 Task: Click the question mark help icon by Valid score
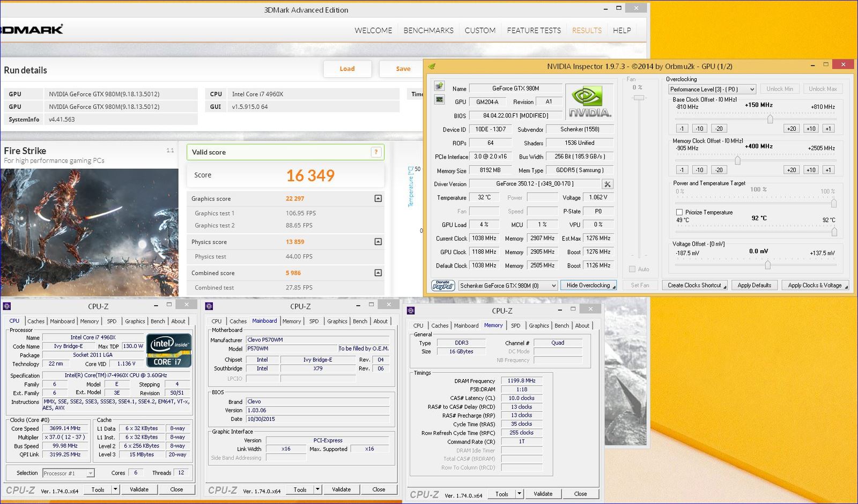(376, 152)
